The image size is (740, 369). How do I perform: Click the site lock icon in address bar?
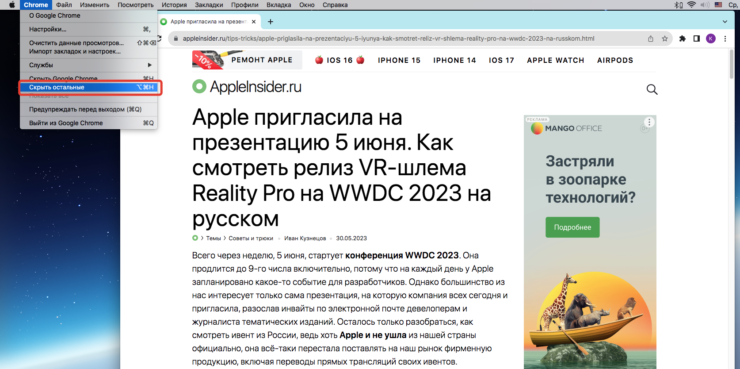tap(176, 39)
